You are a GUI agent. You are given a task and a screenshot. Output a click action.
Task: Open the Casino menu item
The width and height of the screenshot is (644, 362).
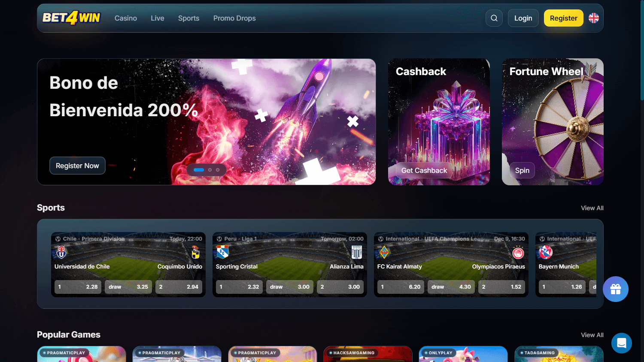[x=125, y=18]
